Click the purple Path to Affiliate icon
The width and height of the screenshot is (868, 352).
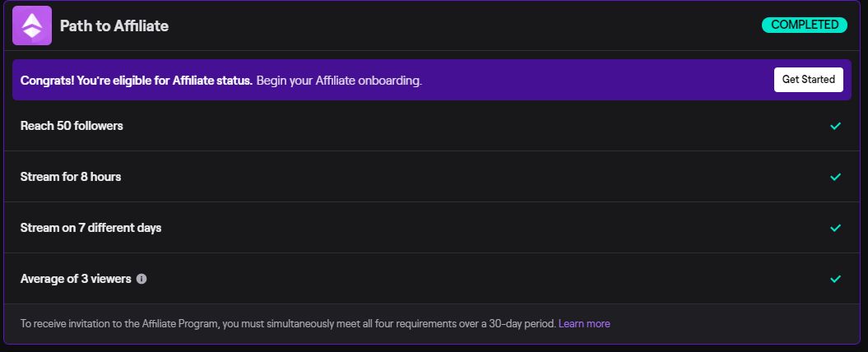tap(32, 25)
